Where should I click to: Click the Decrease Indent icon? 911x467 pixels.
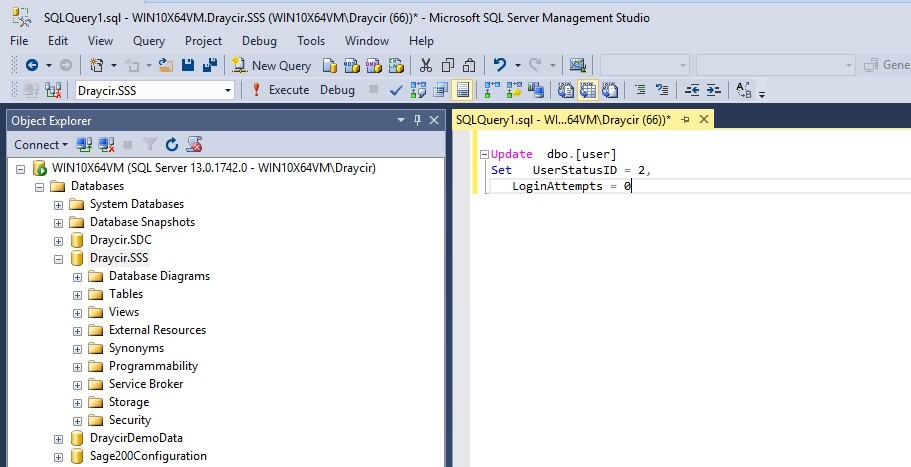692,90
